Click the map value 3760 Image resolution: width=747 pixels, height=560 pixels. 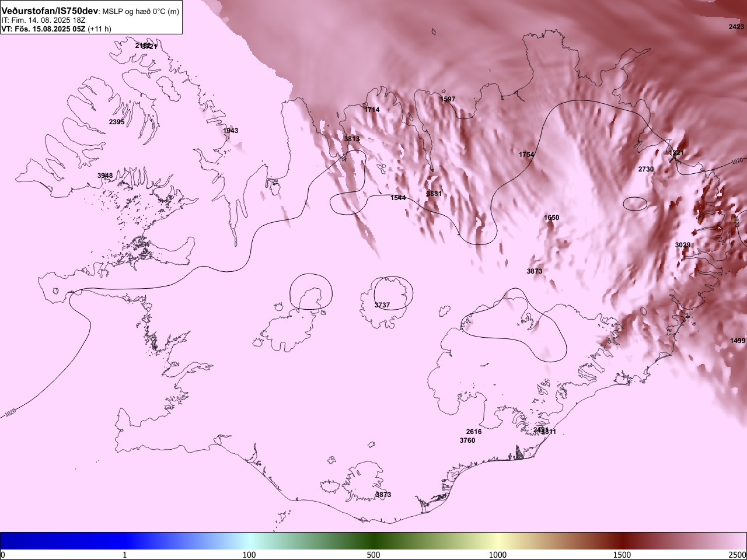point(467,440)
